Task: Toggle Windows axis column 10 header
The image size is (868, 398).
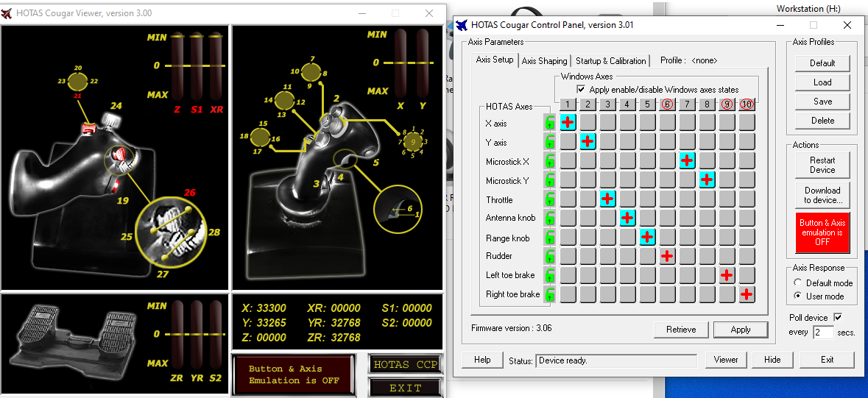Action: point(747,104)
